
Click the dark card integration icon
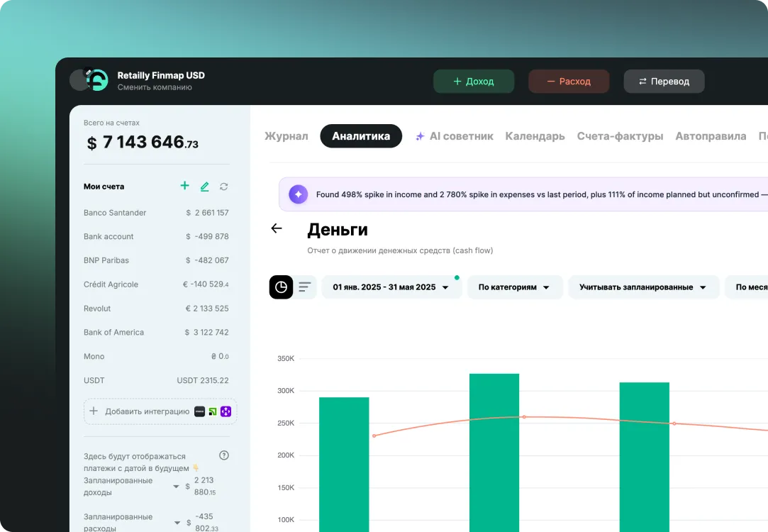[x=199, y=411]
